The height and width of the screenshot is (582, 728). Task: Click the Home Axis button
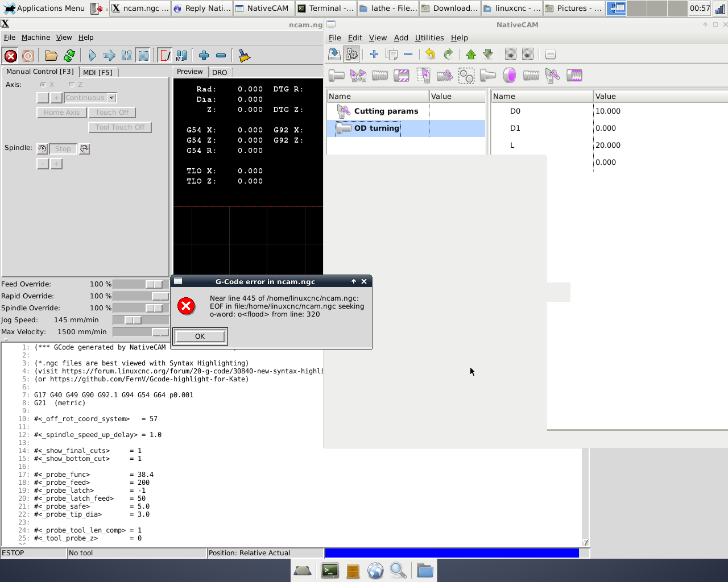(x=62, y=113)
